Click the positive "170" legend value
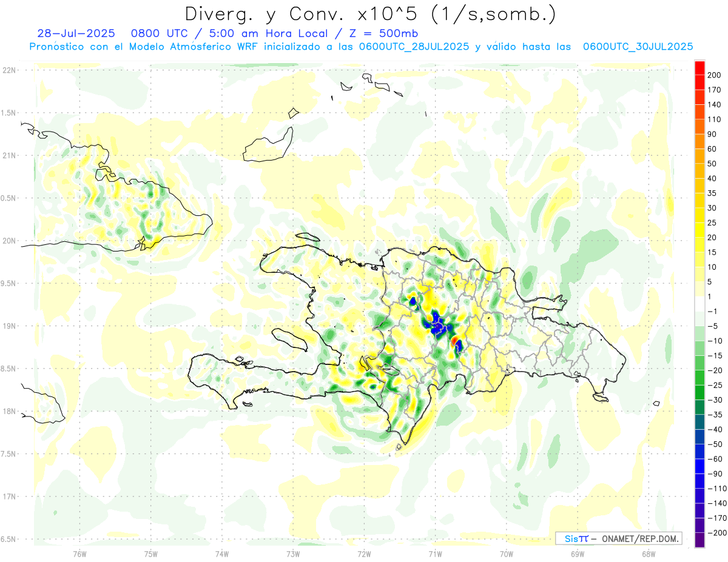The image size is (728, 562). coord(714,90)
